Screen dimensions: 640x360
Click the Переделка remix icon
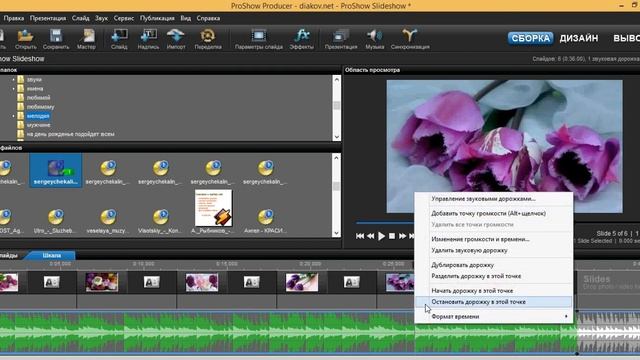[x=208, y=39]
